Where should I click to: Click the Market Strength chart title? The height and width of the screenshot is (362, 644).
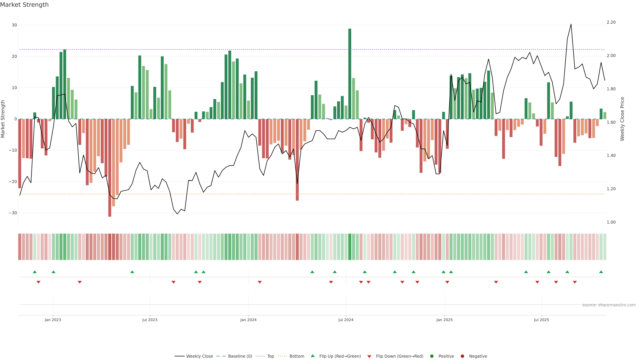click(24, 5)
